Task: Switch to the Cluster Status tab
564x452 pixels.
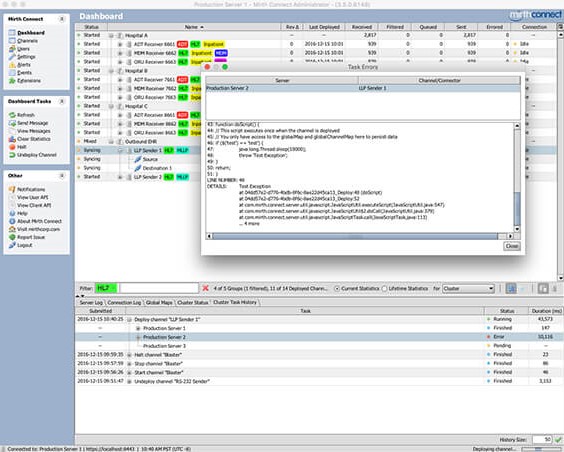Action: (193, 302)
